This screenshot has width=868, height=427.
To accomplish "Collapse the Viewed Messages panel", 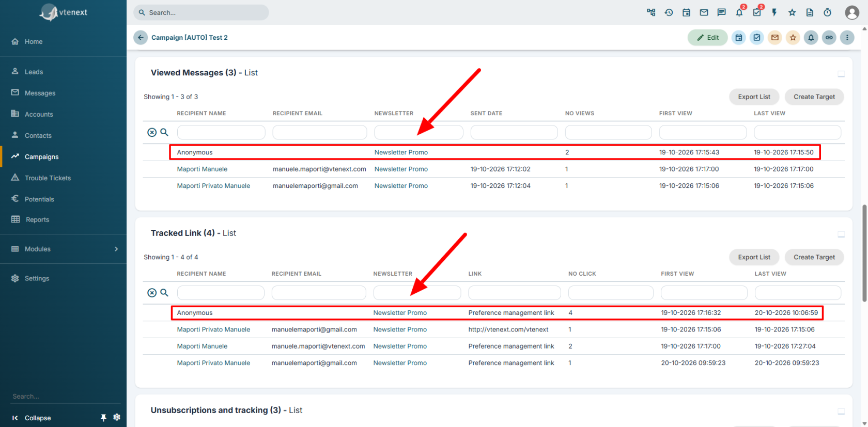I will [841, 74].
